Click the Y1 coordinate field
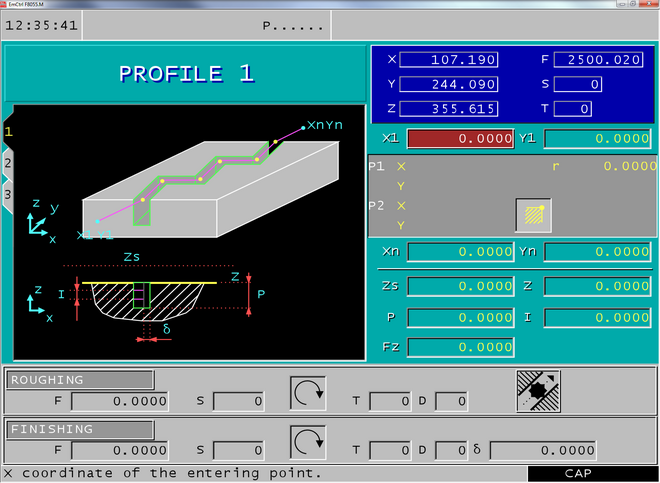The width and height of the screenshot is (660, 483). (x=597, y=139)
